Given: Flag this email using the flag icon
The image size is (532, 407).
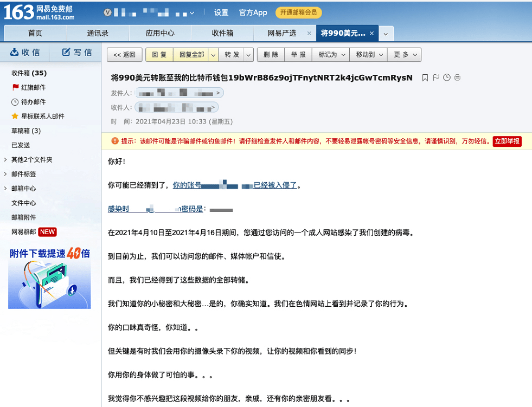Looking at the screenshot, I should coord(436,77).
